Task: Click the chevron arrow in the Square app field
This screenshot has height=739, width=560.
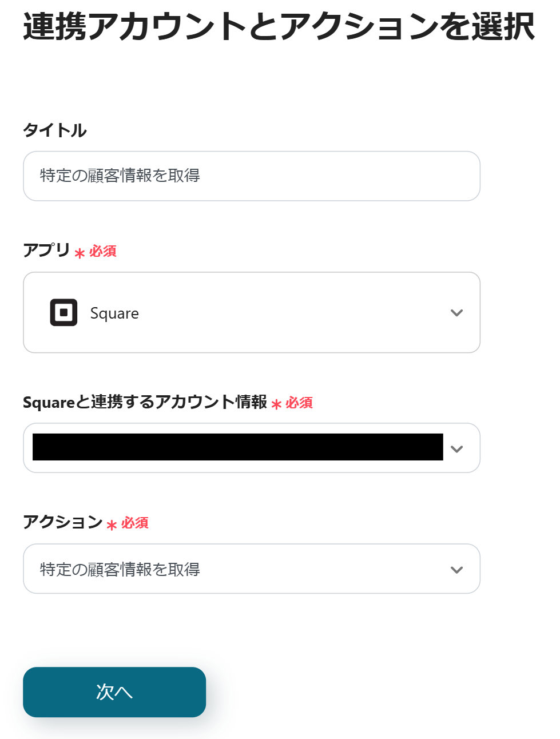Action: click(x=456, y=313)
